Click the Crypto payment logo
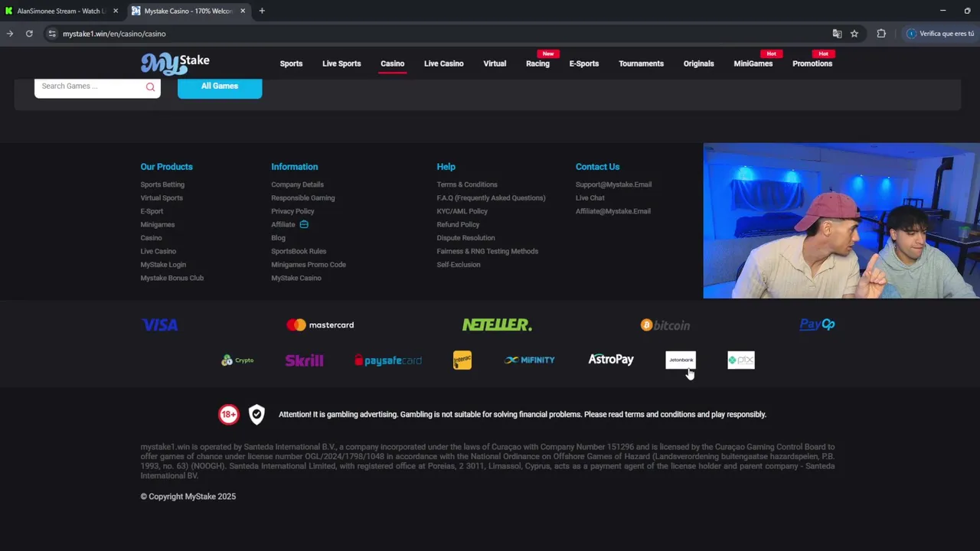 click(x=237, y=360)
